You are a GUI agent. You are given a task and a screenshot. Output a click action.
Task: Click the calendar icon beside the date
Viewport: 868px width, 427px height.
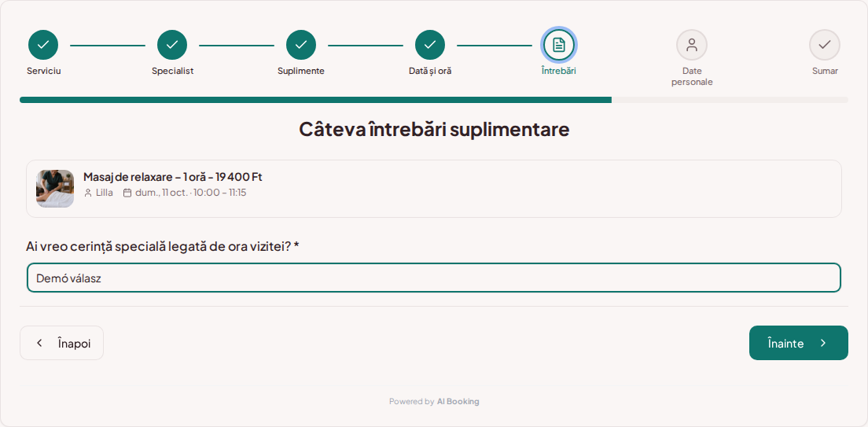click(x=127, y=193)
